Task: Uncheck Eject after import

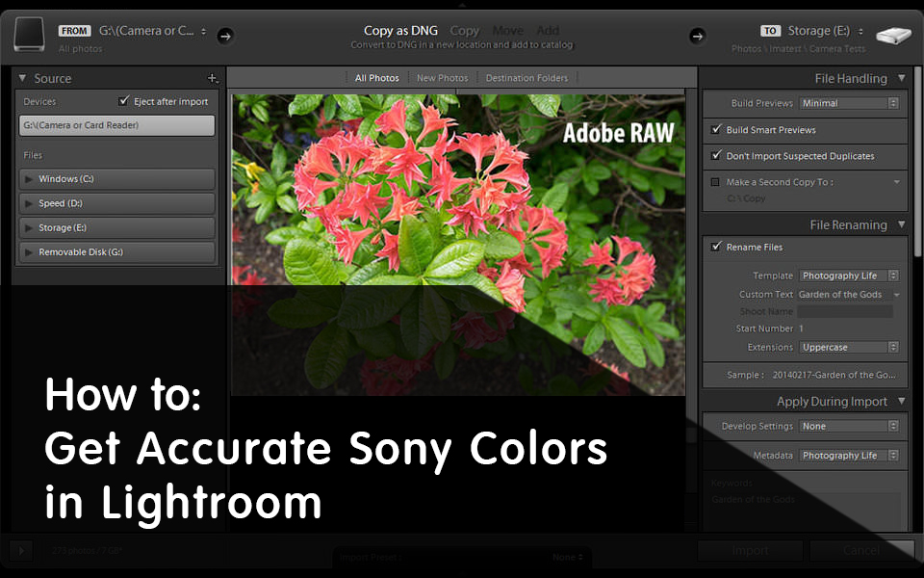Action: coord(123,100)
